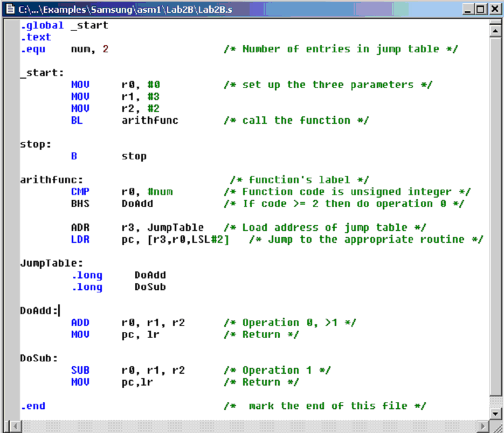Click 'pc, [r3,r0,LSL#2]' operand
The height and width of the screenshot is (433, 504).
[x=175, y=240]
